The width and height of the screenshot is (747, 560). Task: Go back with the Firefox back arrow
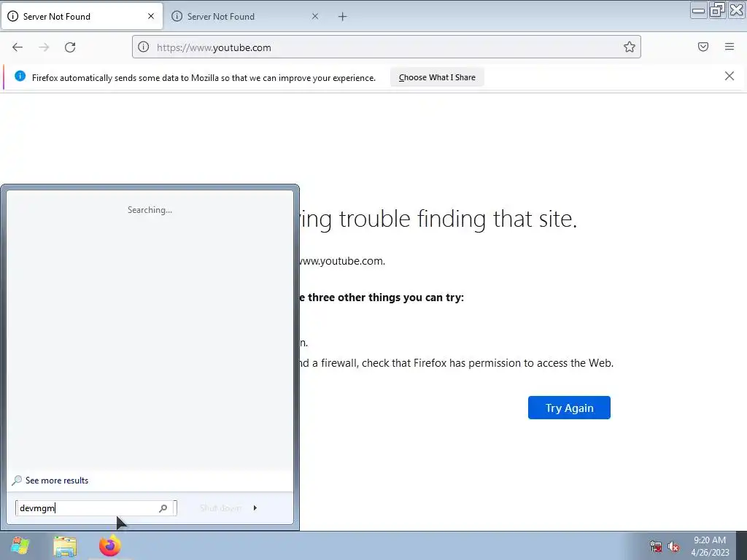tap(18, 47)
